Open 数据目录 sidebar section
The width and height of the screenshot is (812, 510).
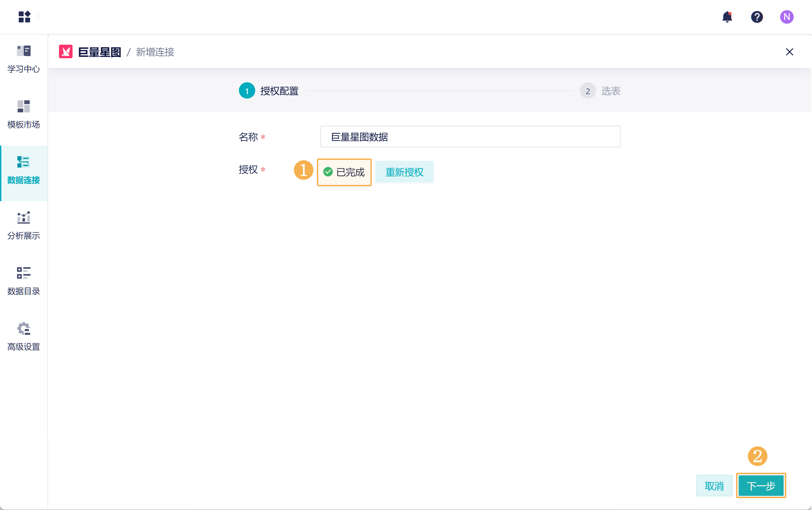(x=24, y=281)
